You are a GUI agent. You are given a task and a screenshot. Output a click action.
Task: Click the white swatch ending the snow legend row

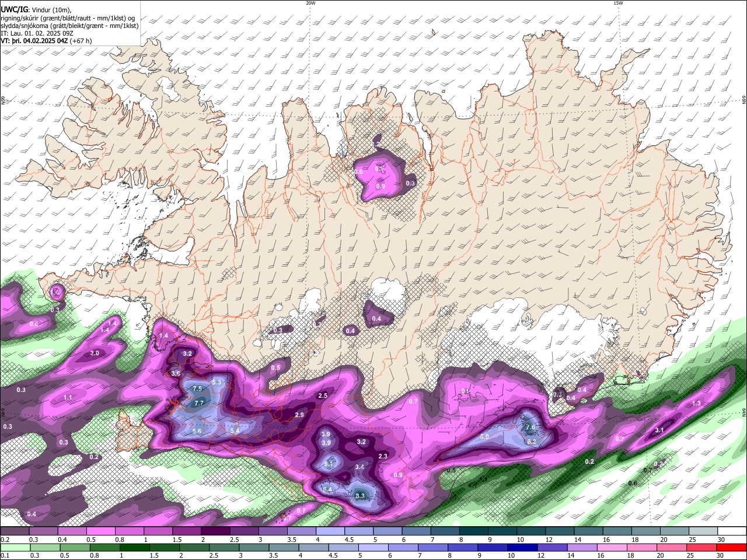(x=731, y=531)
